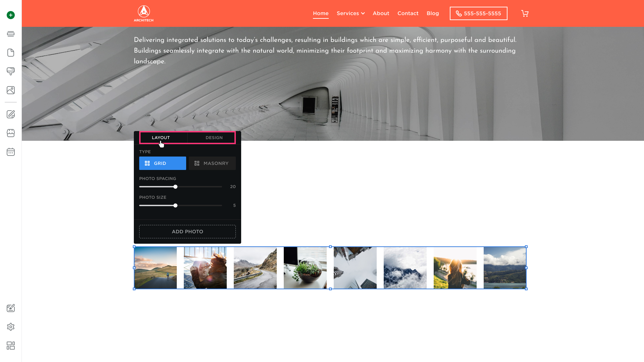
Task: Select the terrarium plant gallery photo
Action: tap(305, 268)
